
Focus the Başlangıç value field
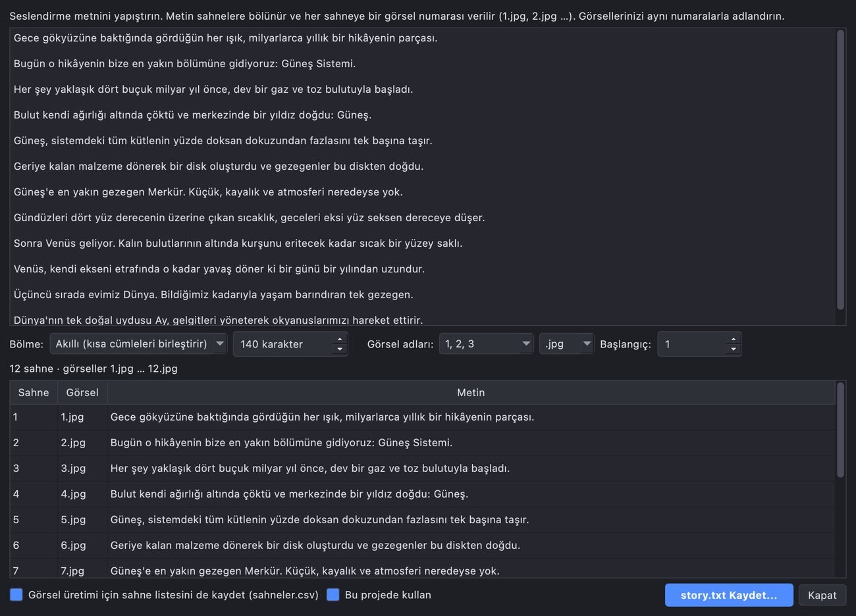tap(693, 344)
